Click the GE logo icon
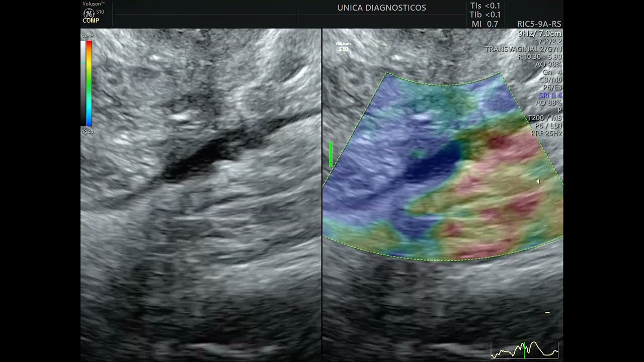The image size is (644, 362). [89, 13]
